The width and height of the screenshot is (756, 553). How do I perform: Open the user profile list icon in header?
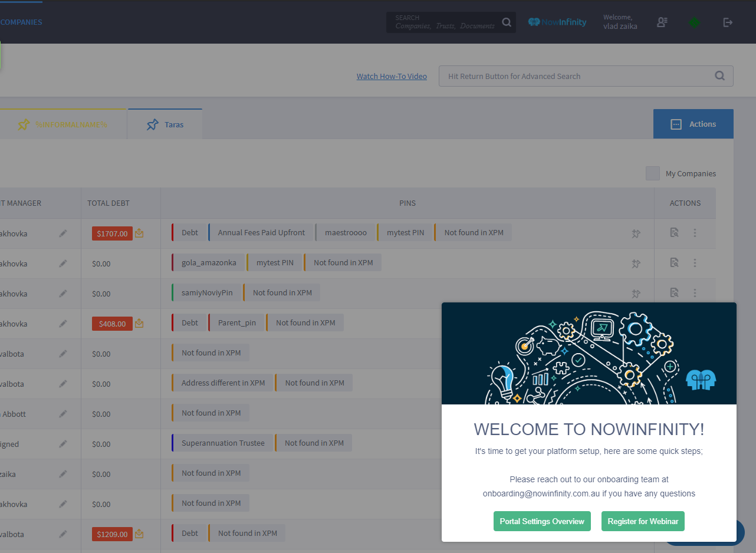pos(662,22)
